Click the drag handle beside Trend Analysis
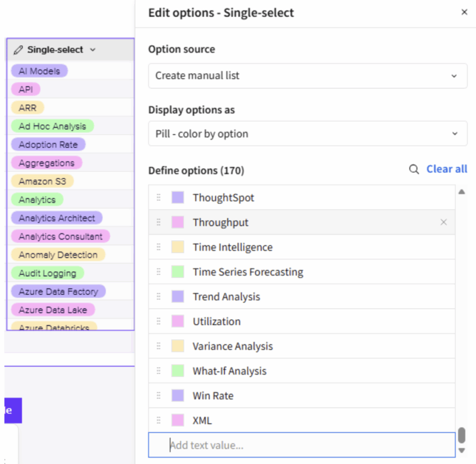This screenshot has height=464, width=476. point(159,297)
